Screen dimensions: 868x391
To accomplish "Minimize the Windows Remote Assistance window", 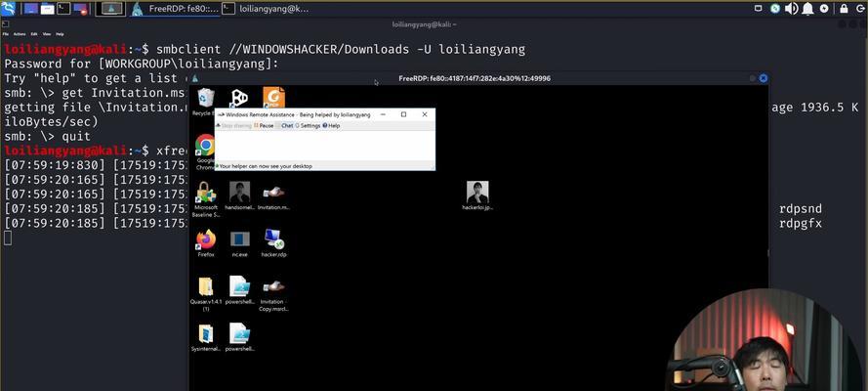I will coord(383,114).
